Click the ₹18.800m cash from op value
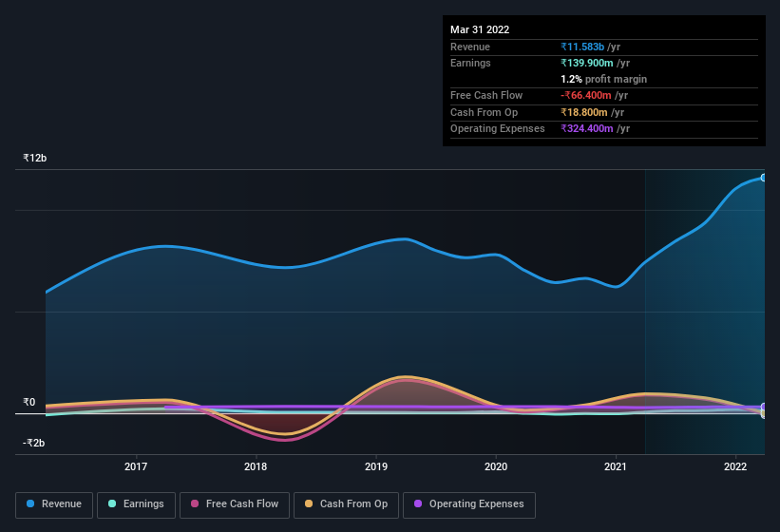This screenshot has width=780, height=532. 584,112
